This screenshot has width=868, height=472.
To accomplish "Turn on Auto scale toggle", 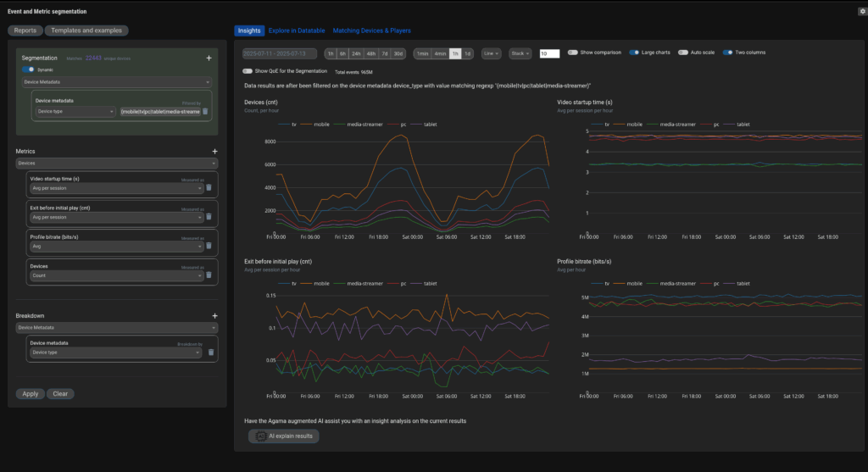I will pyautogui.click(x=682, y=53).
